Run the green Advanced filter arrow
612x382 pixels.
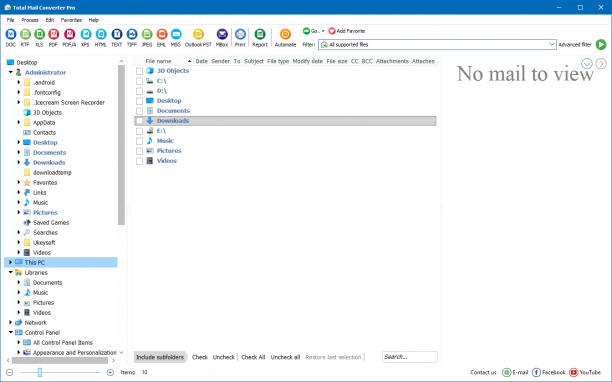pyautogui.click(x=601, y=44)
